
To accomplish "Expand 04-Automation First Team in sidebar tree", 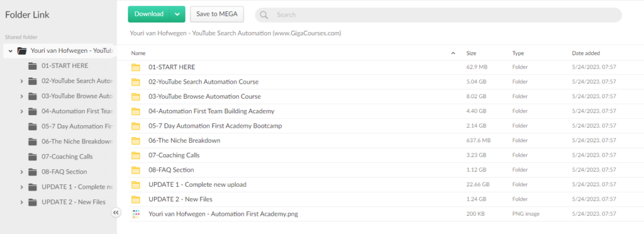I will (x=22, y=111).
